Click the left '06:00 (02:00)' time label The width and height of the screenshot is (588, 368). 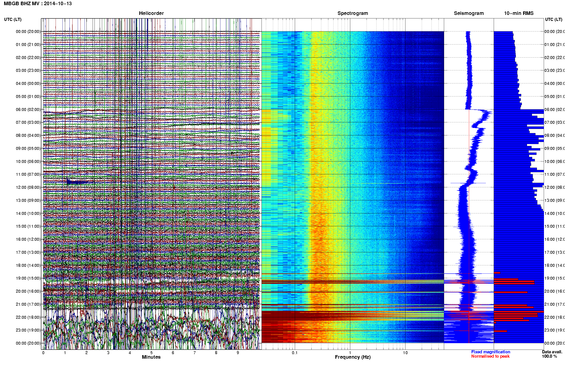pos(28,109)
